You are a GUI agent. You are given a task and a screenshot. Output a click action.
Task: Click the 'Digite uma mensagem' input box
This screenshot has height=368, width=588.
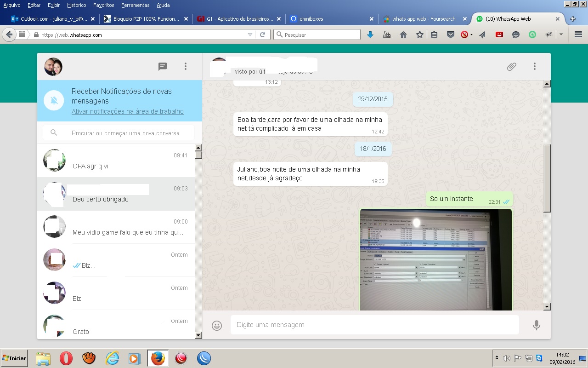(375, 325)
